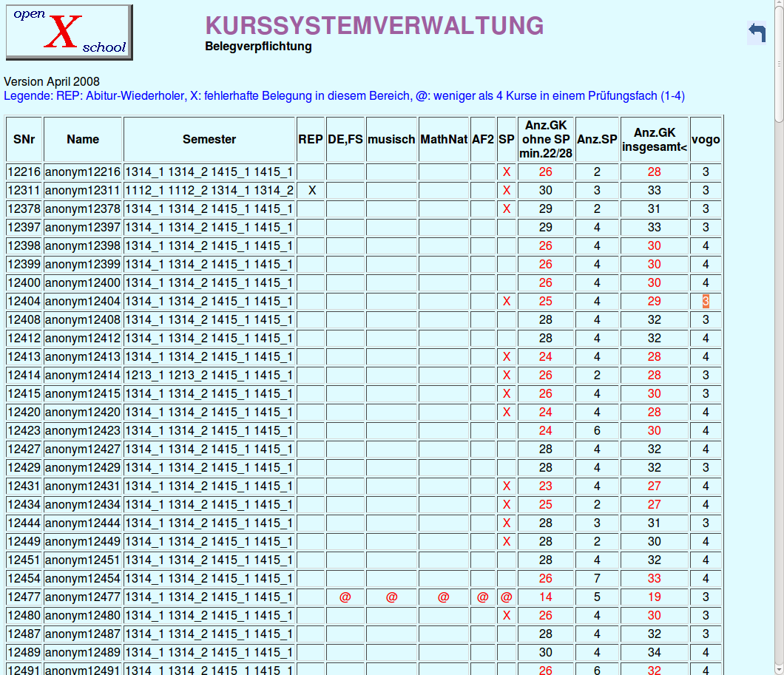Click the REP column header
The width and height of the screenshot is (784, 675).
tap(311, 140)
